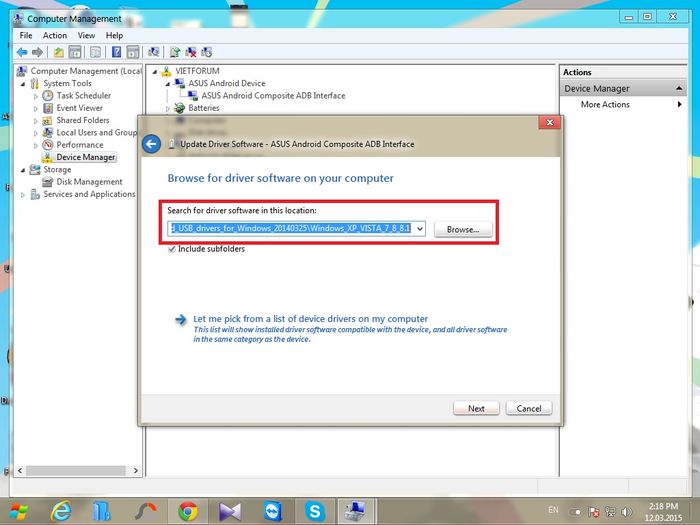
Task: Expand the Event Viewer node
Action: (x=36, y=108)
